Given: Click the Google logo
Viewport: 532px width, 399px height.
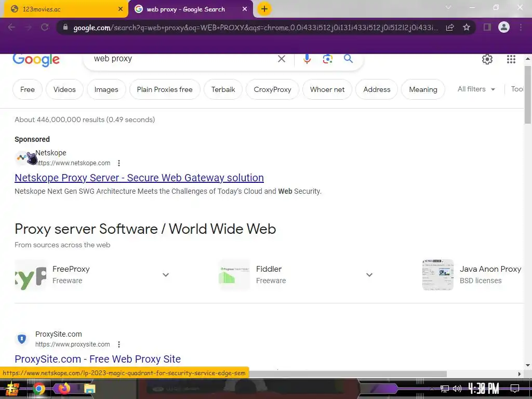Looking at the screenshot, I should tap(36, 60).
